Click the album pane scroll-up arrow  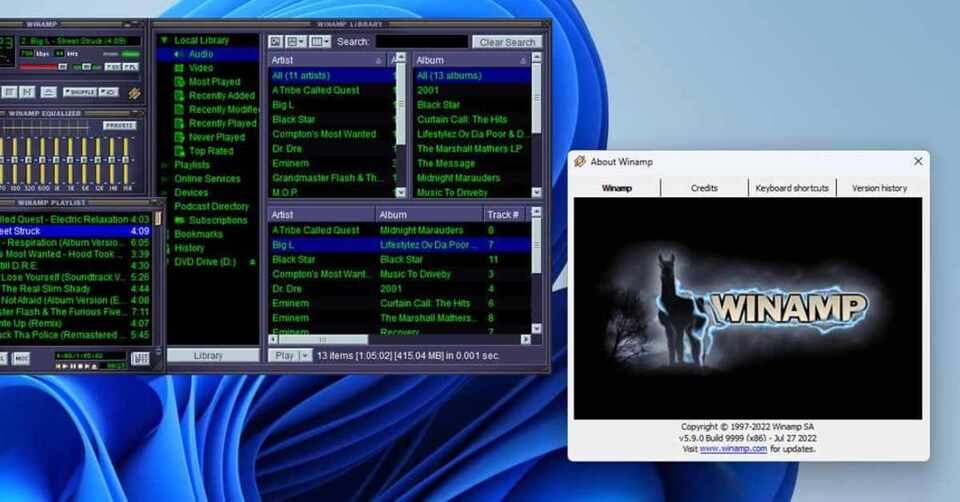[x=536, y=57]
